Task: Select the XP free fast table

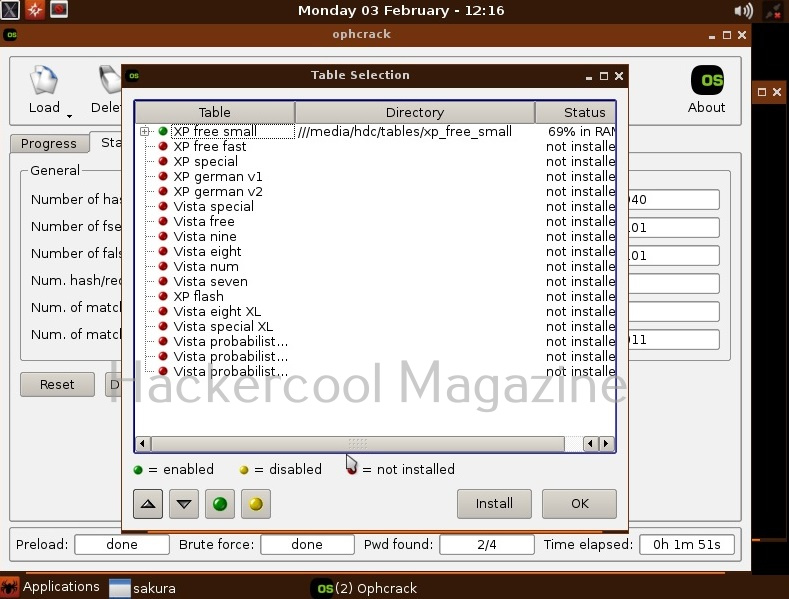Action: point(210,146)
